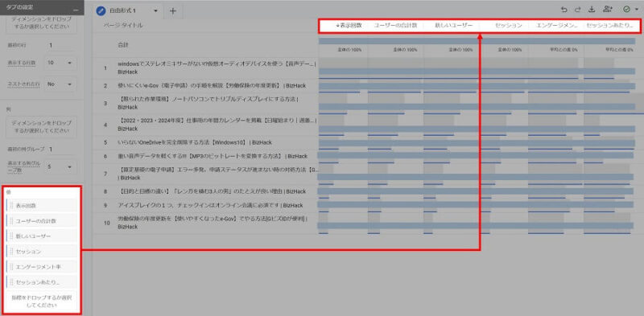The image size is (644, 316).
Task: Click drag handle of セッション chip
Action: click(12, 252)
